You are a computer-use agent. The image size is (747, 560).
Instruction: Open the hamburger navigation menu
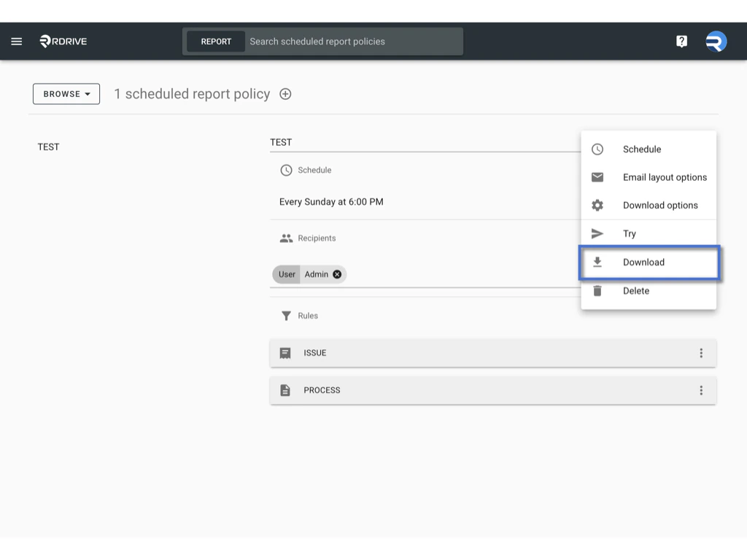click(x=16, y=41)
